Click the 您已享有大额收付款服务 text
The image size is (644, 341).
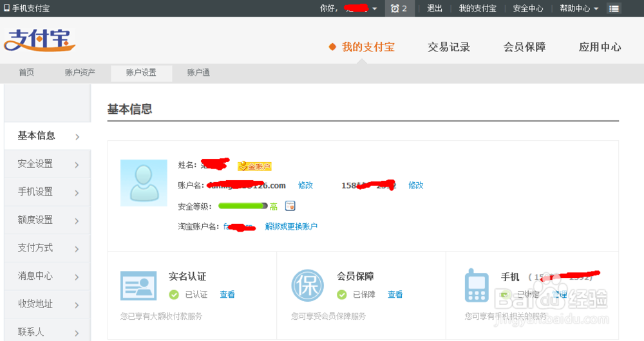pos(161,317)
